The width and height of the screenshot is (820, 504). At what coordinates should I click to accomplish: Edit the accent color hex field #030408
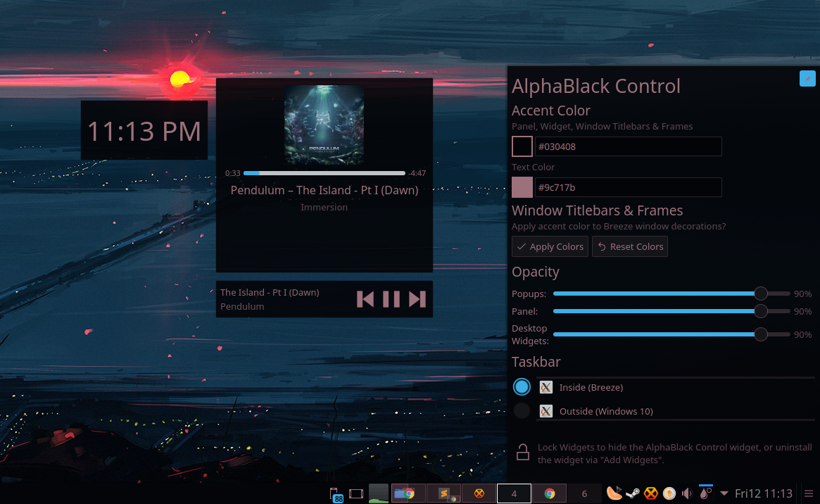[628, 146]
